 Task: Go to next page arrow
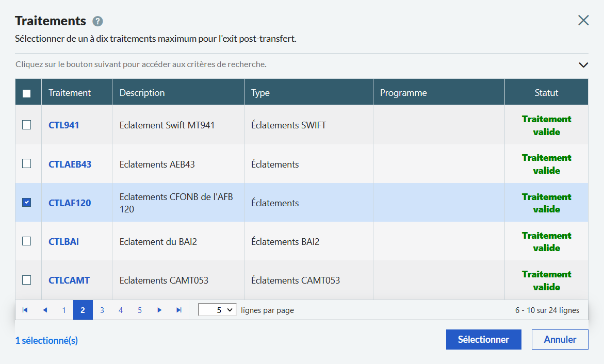click(x=159, y=310)
